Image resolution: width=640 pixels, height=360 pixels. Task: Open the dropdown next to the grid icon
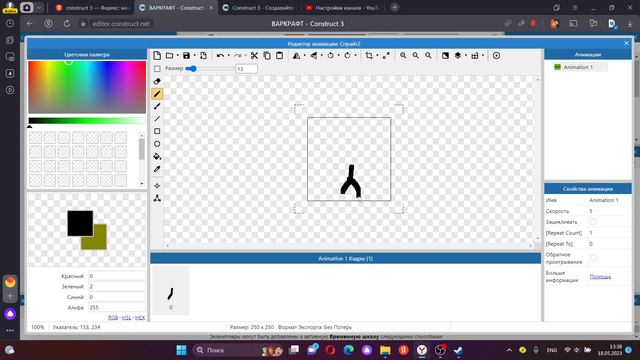pos(483,56)
